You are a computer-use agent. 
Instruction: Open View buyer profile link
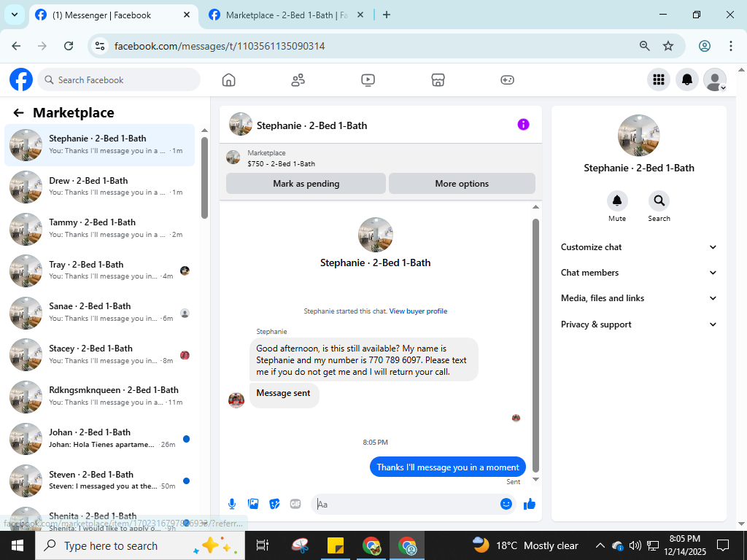(418, 311)
